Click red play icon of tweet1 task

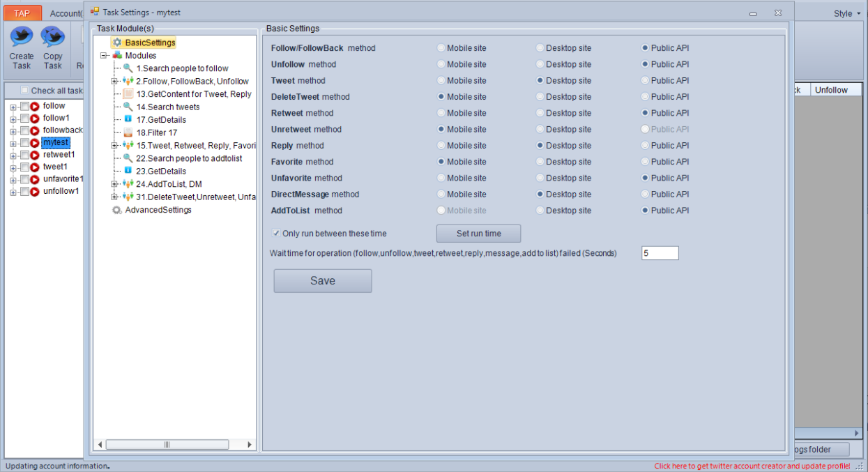(x=35, y=167)
